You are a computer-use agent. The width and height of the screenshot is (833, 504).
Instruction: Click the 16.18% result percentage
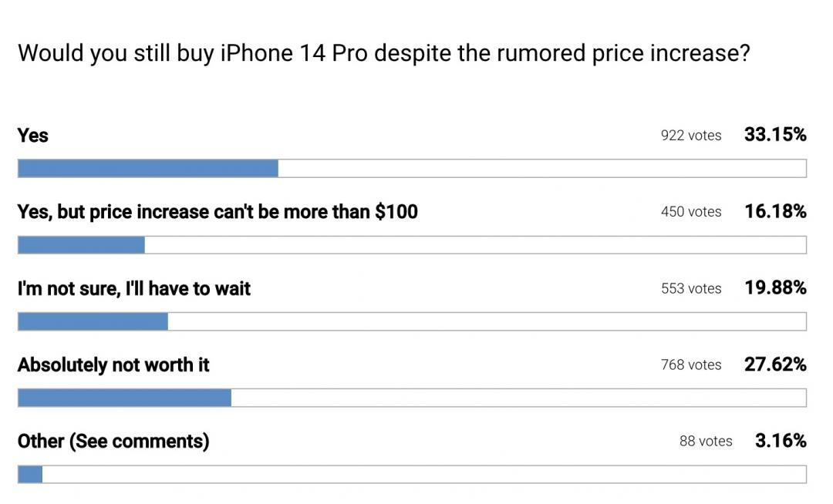775,211
